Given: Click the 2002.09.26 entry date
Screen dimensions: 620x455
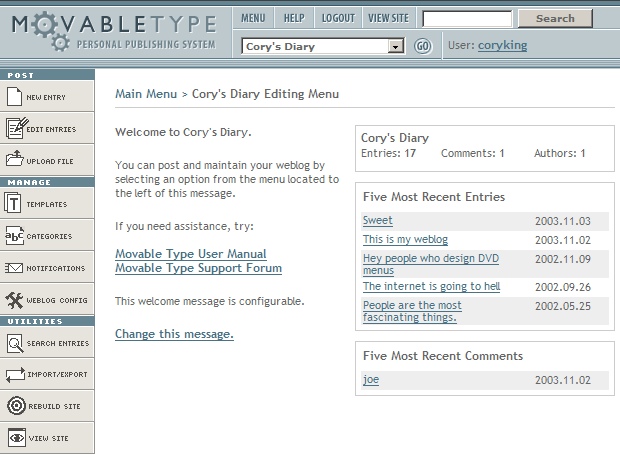Looking at the screenshot, I should pos(563,287).
